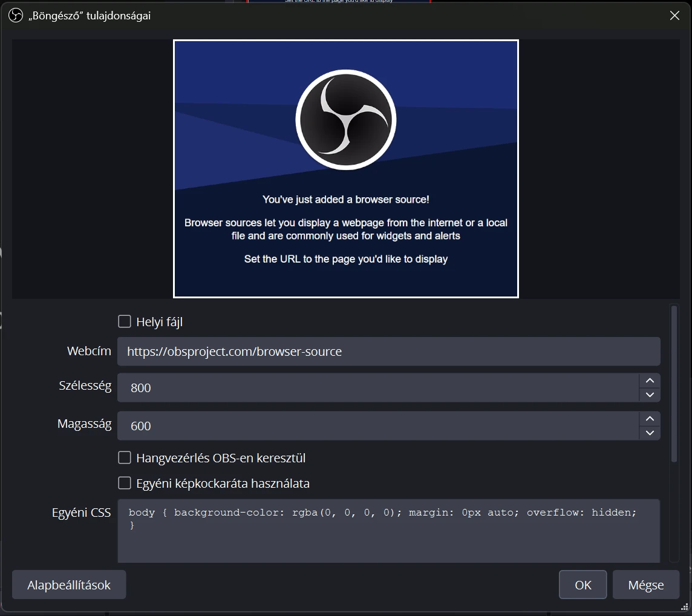
Task: Click the Egyéni CSS label
Action: 81,513
